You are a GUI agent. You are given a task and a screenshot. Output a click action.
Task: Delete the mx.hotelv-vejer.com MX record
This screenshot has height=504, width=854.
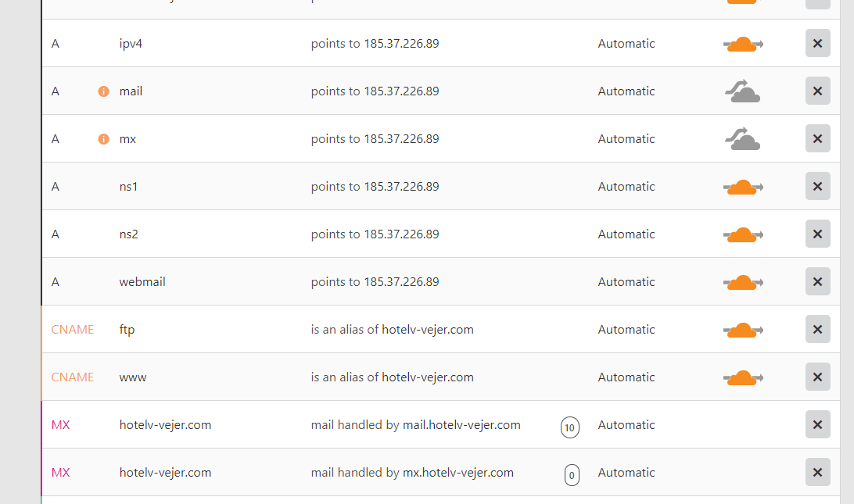pos(817,473)
